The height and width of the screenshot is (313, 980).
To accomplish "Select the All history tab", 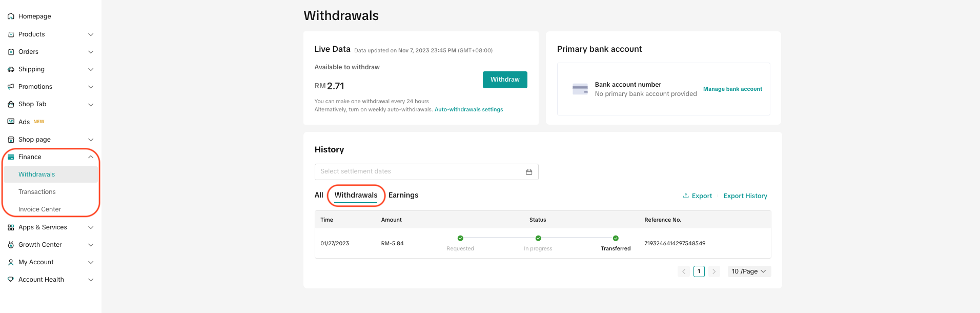I will (319, 195).
